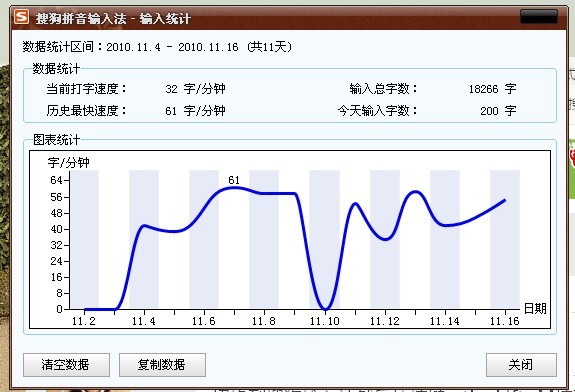575x392 pixels.
Task: Click the 11.6 date tick label
Action: [204, 321]
